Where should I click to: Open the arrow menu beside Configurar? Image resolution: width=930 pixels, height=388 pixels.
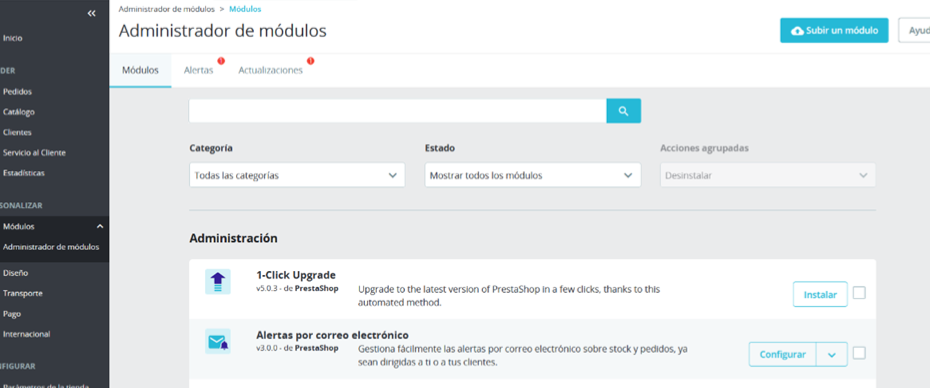832,355
